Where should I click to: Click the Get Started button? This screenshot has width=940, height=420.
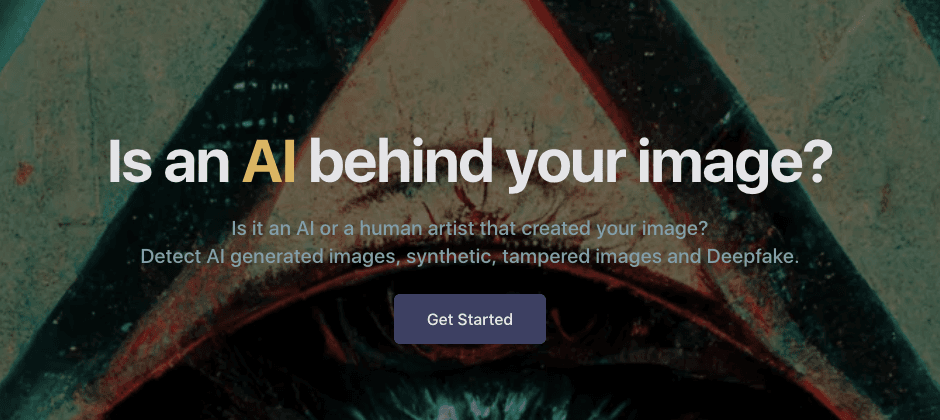point(469,319)
